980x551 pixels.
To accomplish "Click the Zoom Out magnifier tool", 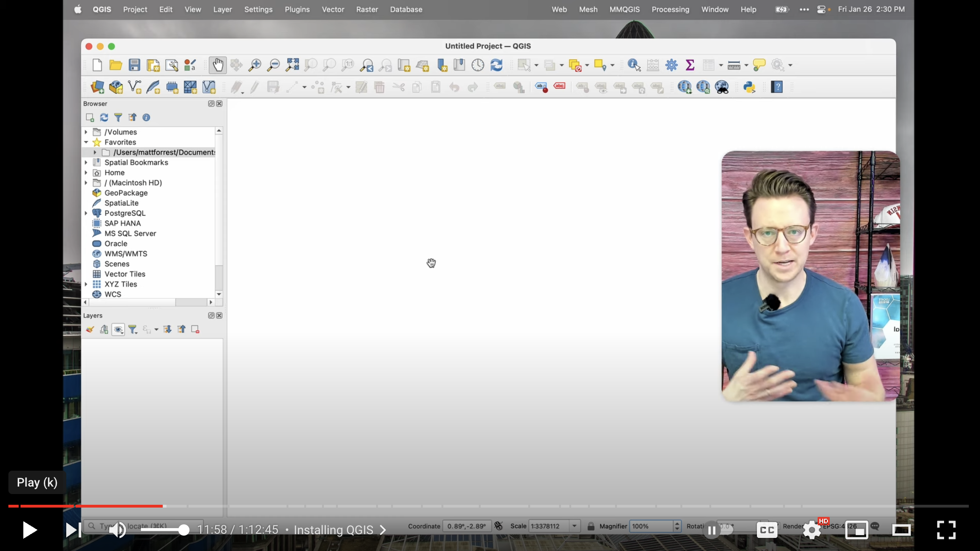I will pos(273,65).
